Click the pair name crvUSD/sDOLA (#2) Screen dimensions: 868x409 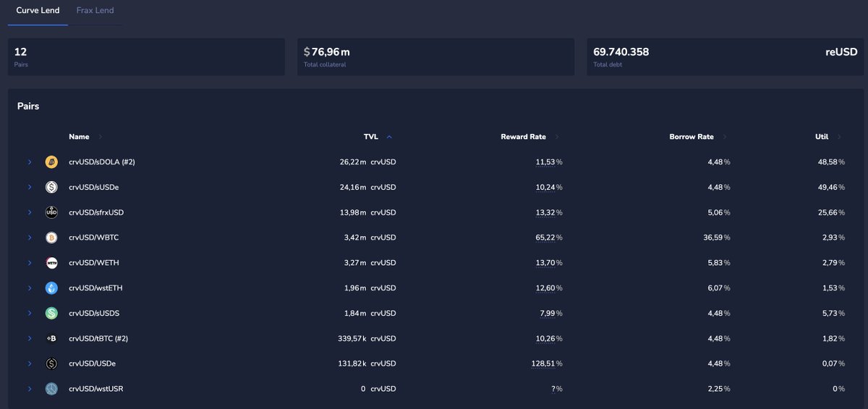pos(102,162)
